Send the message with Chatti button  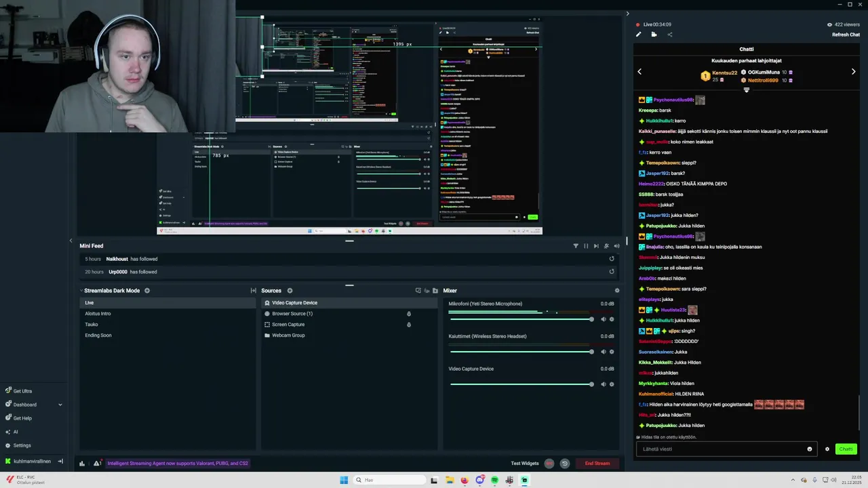[846, 449]
